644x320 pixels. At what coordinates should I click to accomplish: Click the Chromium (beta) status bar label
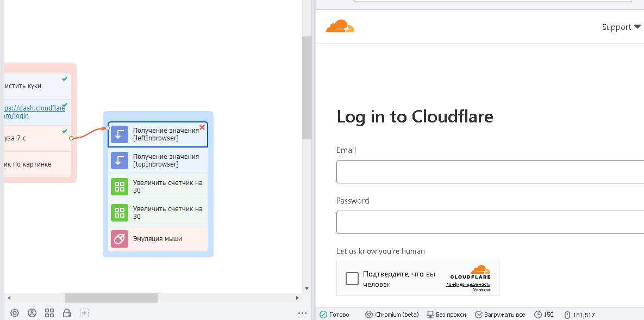(397, 315)
